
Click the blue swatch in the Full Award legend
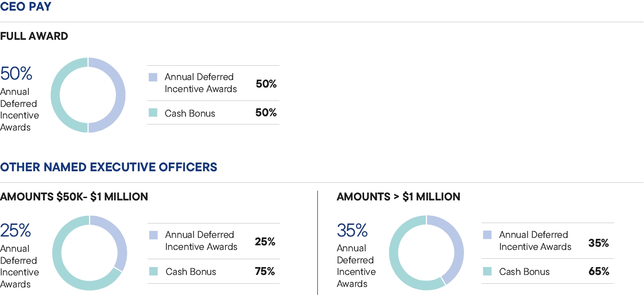[153, 77]
